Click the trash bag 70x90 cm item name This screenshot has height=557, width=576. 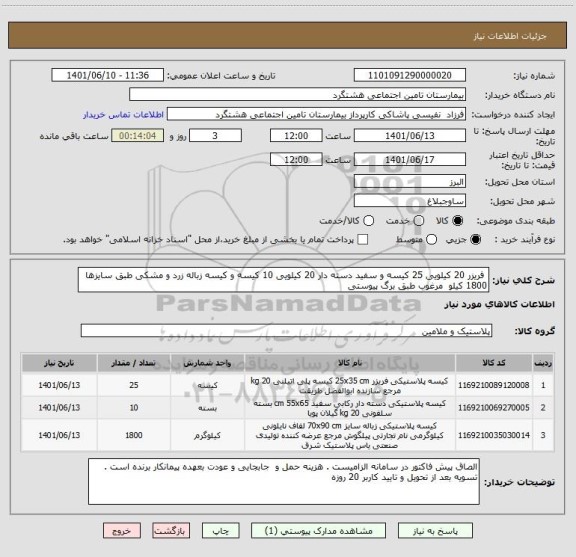click(350, 435)
